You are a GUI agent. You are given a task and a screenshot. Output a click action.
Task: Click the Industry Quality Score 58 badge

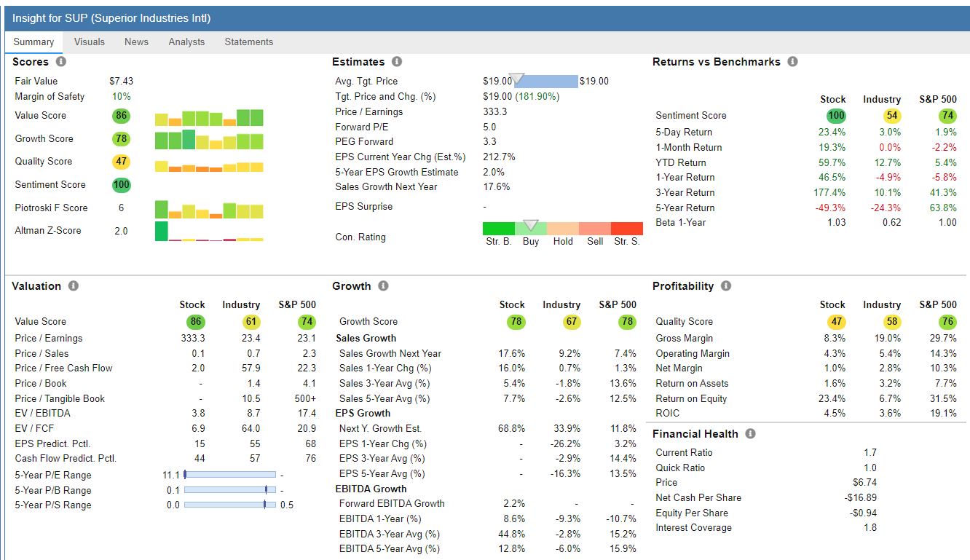point(892,322)
